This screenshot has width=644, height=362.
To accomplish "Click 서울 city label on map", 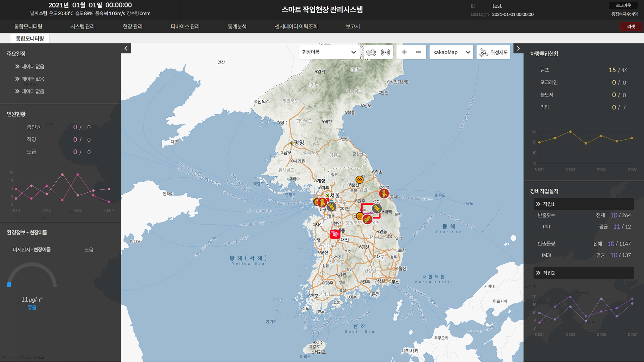I will coord(335,195).
